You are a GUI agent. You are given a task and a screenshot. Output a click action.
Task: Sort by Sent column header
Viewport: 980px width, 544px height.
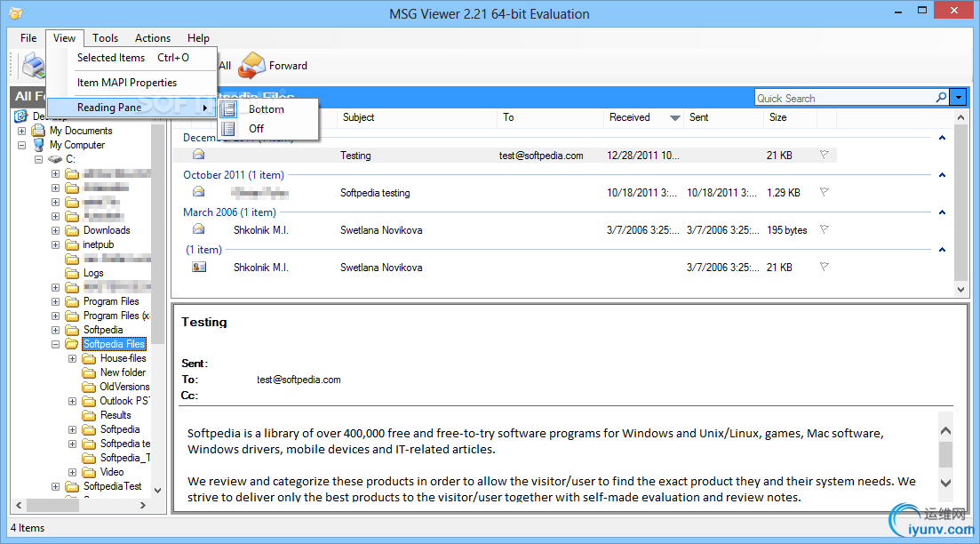[x=724, y=117]
